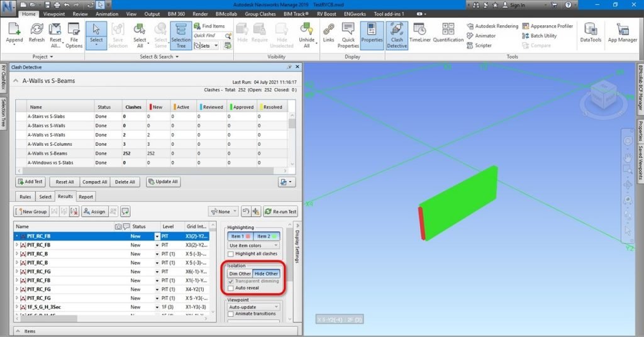Collapse the Display Settings side pane
The width and height of the screenshot is (644, 337).
point(297,225)
